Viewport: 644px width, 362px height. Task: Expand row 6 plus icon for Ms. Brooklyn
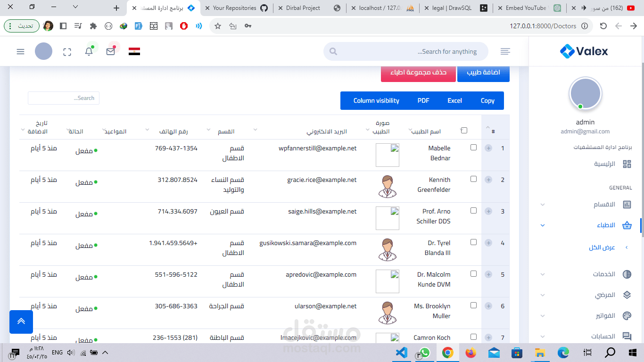488,306
